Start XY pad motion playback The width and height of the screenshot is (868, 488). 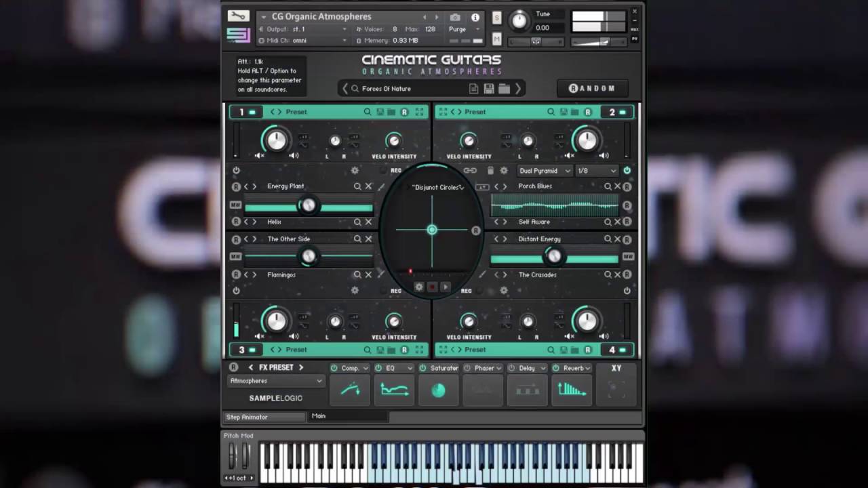click(x=446, y=287)
